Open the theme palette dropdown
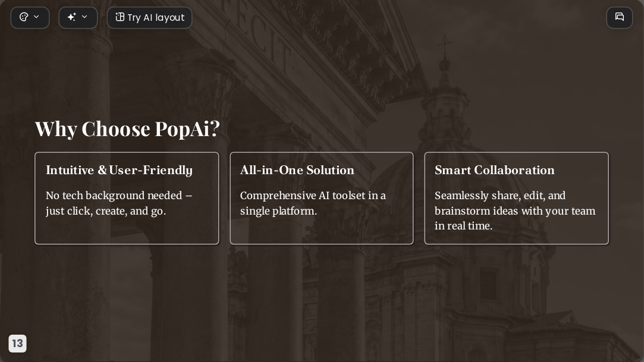644x362 pixels. click(x=30, y=18)
